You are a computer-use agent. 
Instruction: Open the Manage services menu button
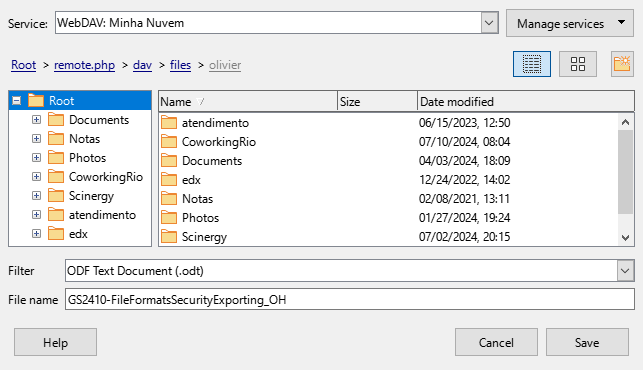(570, 23)
